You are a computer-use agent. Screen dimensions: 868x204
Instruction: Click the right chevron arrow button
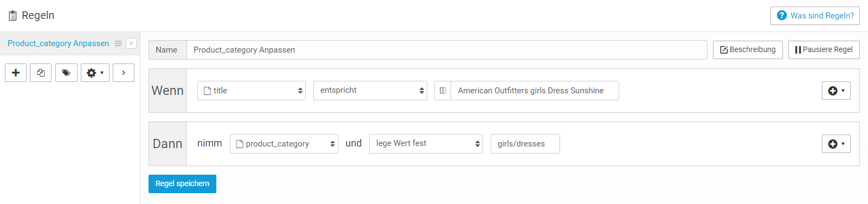124,73
